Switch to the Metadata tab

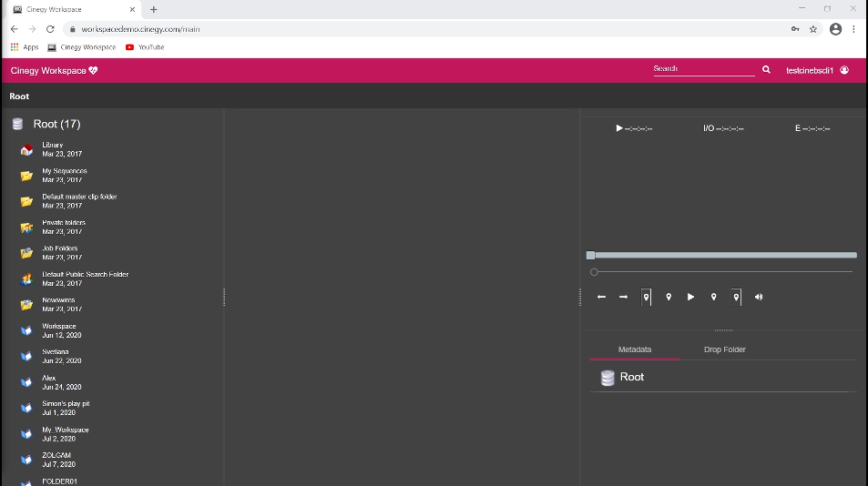click(x=635, y=349)
